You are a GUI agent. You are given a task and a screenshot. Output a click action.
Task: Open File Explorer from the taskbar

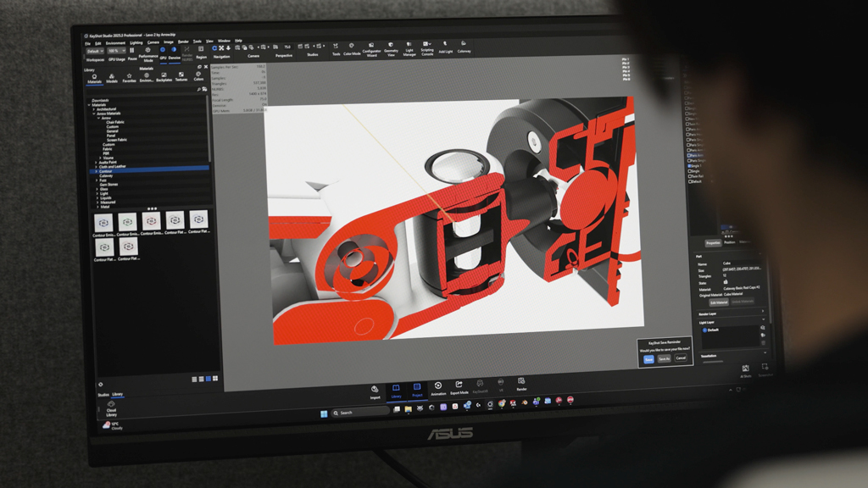coord(408,409)
